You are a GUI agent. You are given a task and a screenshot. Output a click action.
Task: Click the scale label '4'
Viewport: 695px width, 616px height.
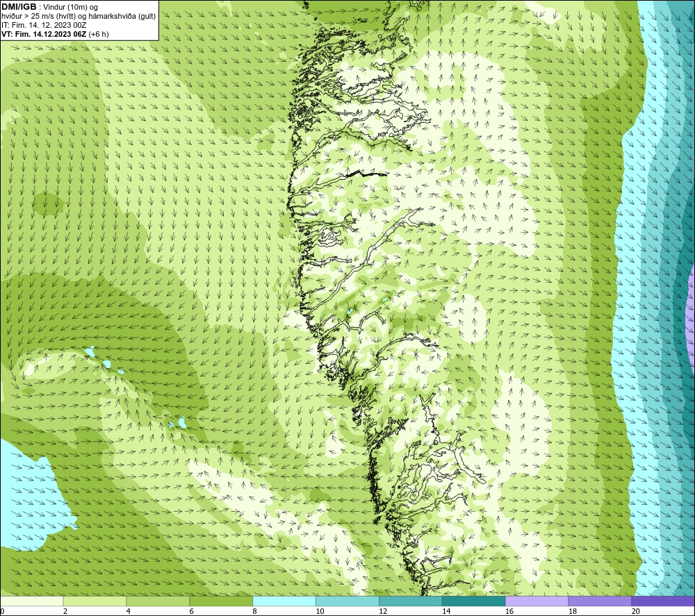(x=129, y=611)
